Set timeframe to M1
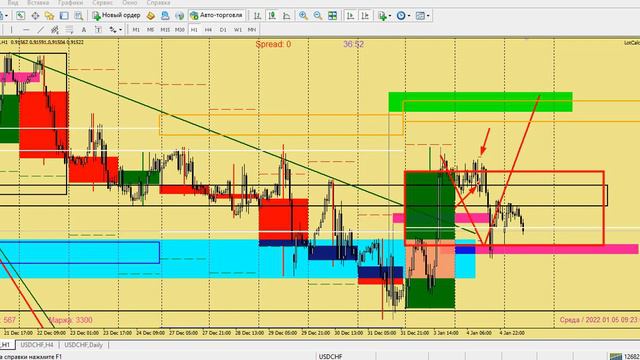This screenshot has width=640, height=360. pyautogui.click(x=136, y=30)
